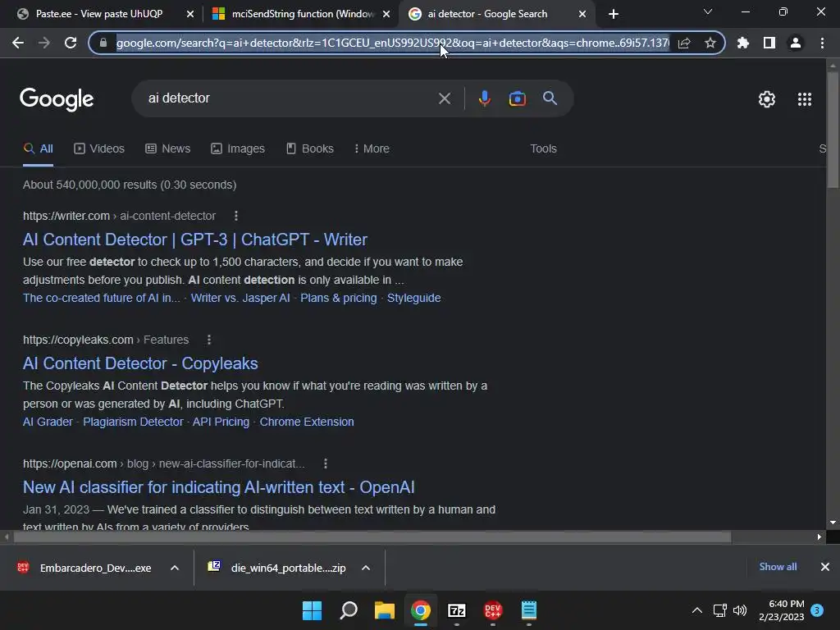Open the Plans & pricing sitelink

point(339,298)
